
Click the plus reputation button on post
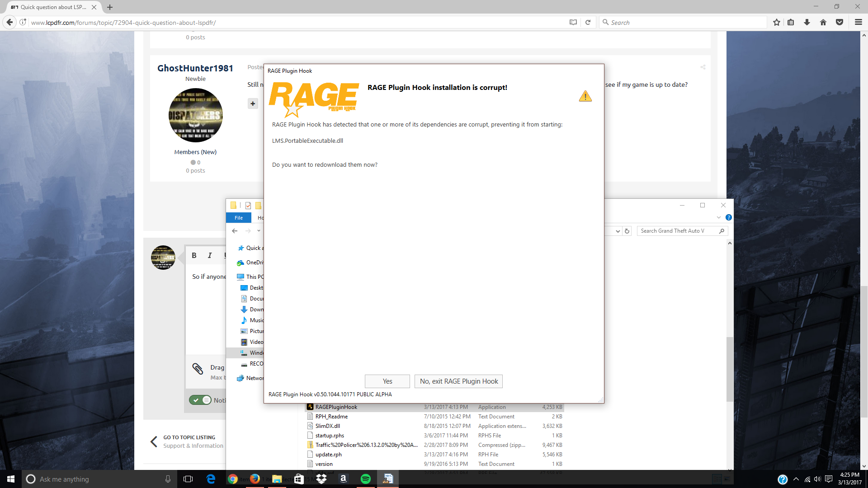point(253,103)
